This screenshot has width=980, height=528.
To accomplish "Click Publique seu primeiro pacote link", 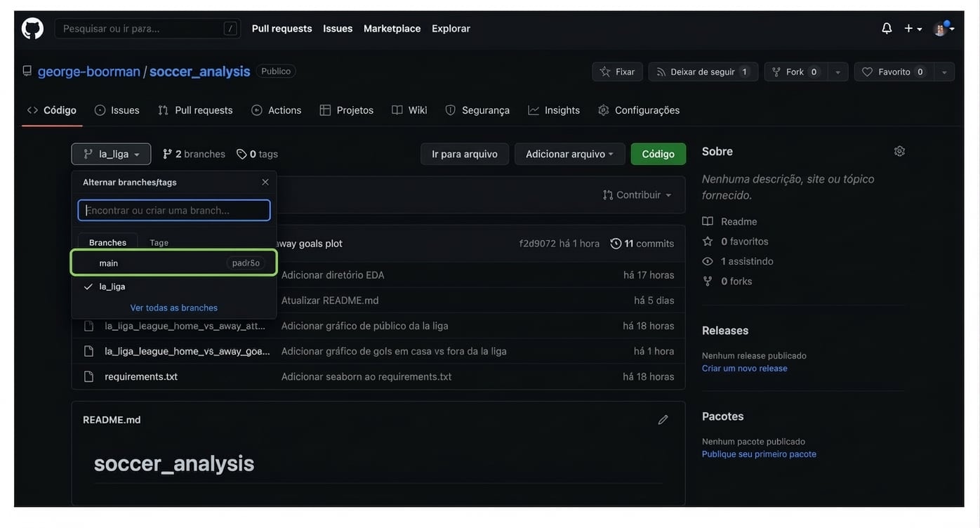I will [759, 454].
